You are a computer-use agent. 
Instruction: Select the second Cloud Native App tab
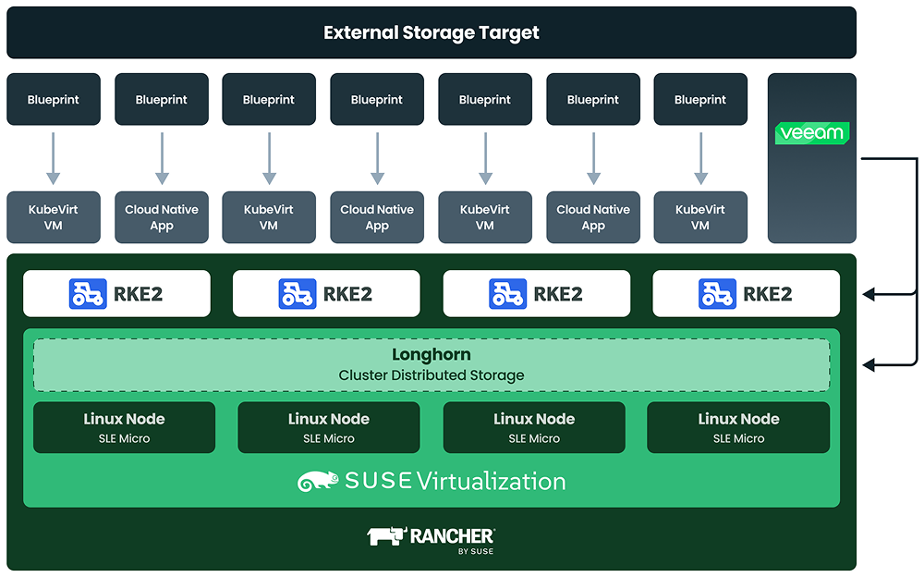pos(377,217)
